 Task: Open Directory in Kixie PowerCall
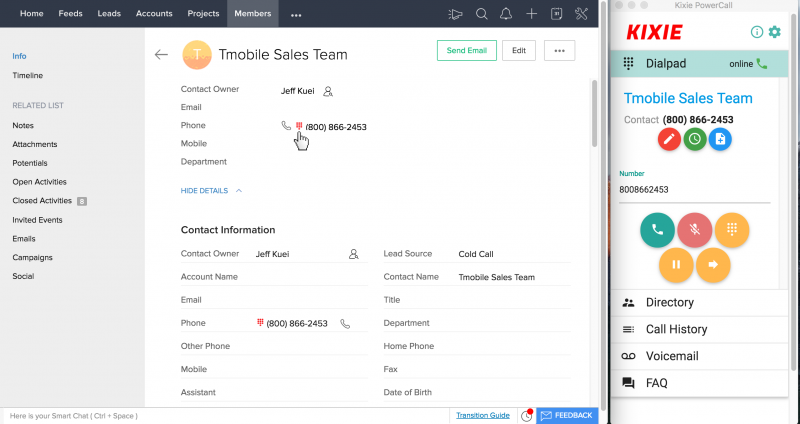[699, 303]
